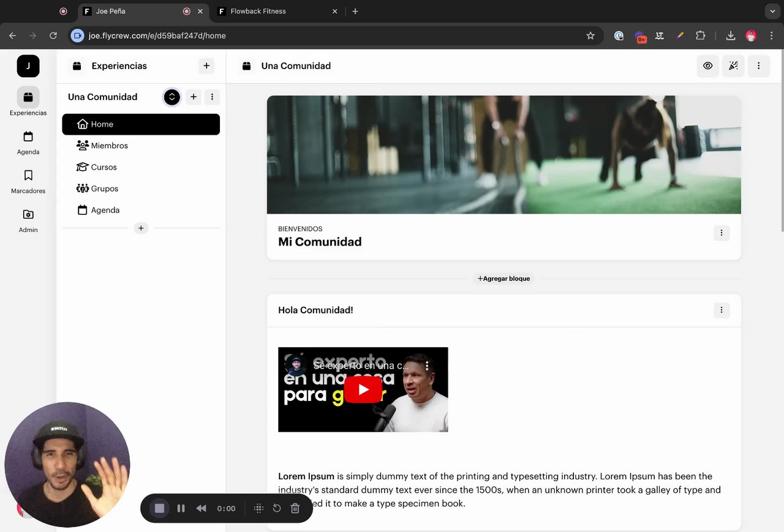Open the Admin section in the left rail
The height and width of the screenshot is (532, 784).
[x=28, y=221]
